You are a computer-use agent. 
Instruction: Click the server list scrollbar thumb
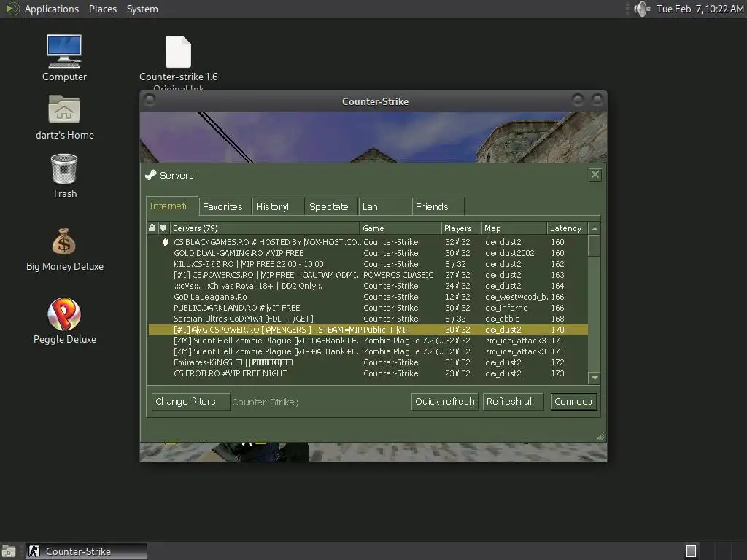(594, 246)
